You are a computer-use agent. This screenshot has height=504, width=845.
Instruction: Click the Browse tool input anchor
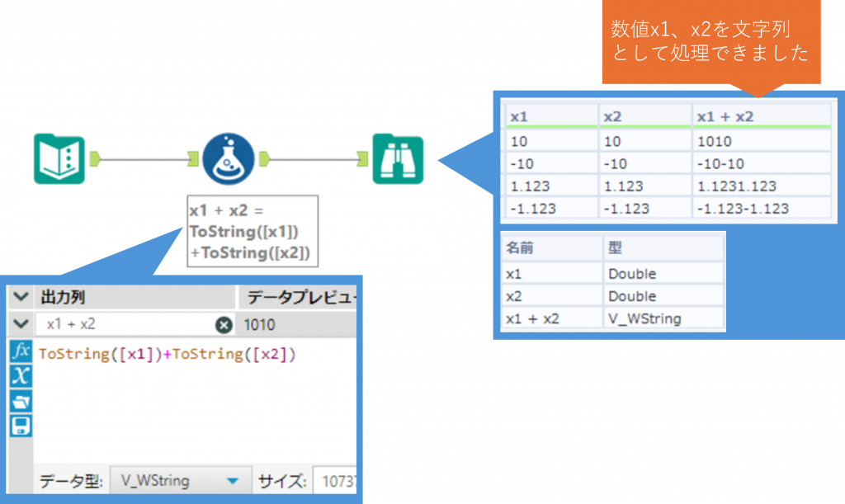pos(364,158)
